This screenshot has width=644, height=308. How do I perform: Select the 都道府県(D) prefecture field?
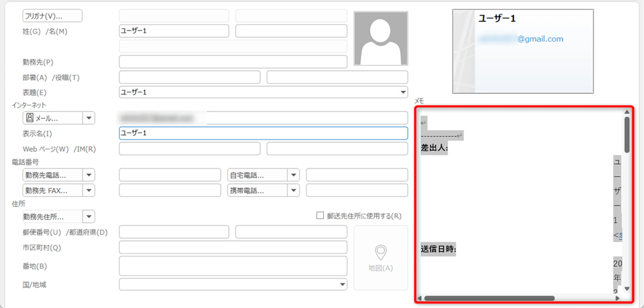291,232
